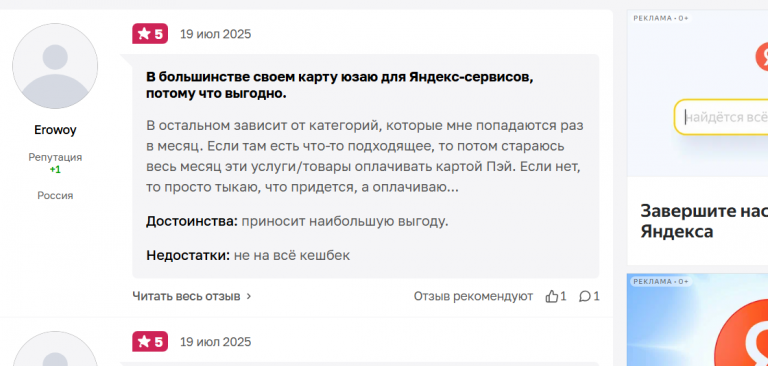Viewport: 768px width, 366px height.
Task: Click the top "РЕКЛАМА · 0+" ad label
Action: click(661, 18)
